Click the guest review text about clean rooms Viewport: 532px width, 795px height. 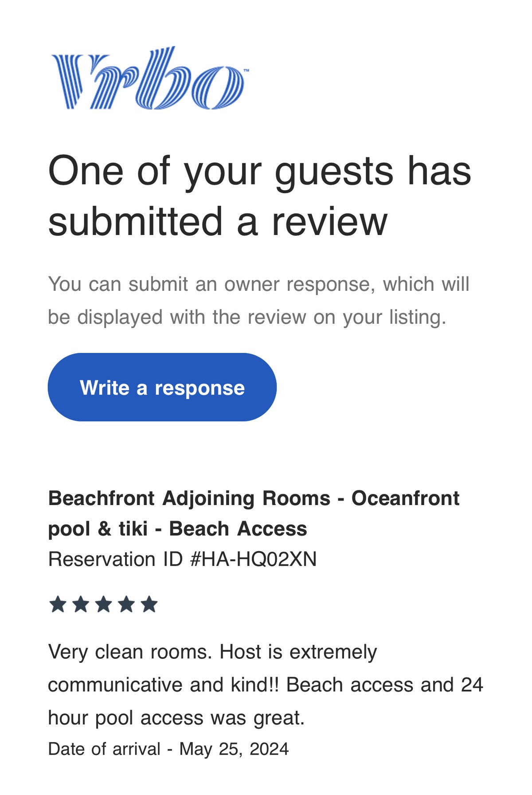tap(265, 685)
